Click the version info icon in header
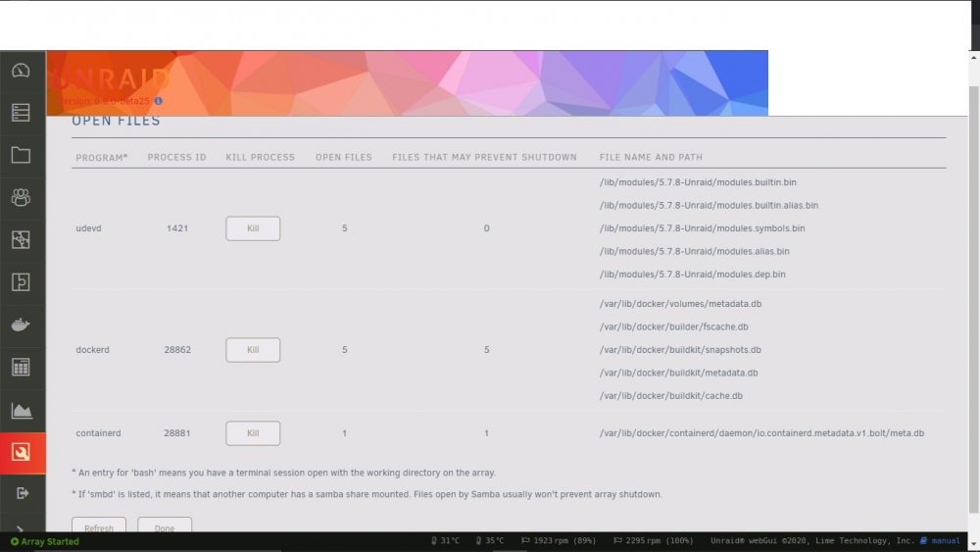The height and width of the screenshot is (552, 980). pos(158,101)
